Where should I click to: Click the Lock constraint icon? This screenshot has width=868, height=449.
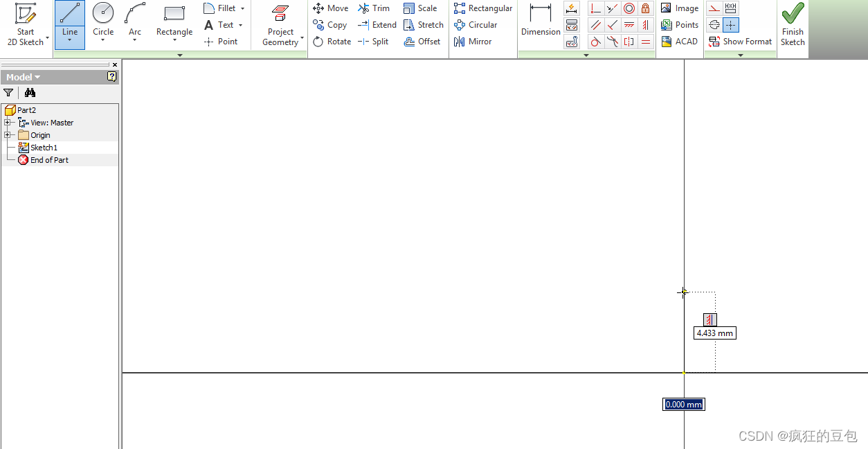[645, 8]
